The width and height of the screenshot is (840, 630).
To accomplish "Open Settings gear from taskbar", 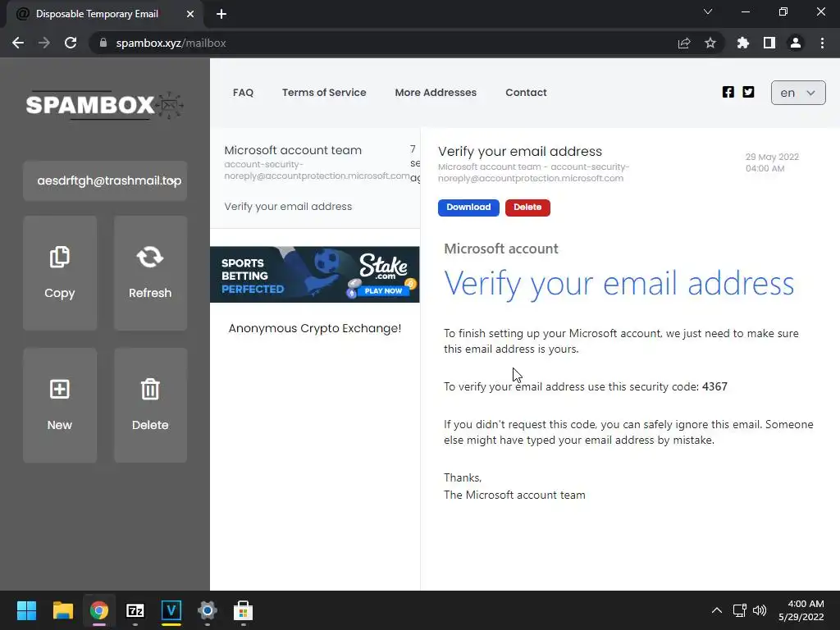I will click(208, 610).
